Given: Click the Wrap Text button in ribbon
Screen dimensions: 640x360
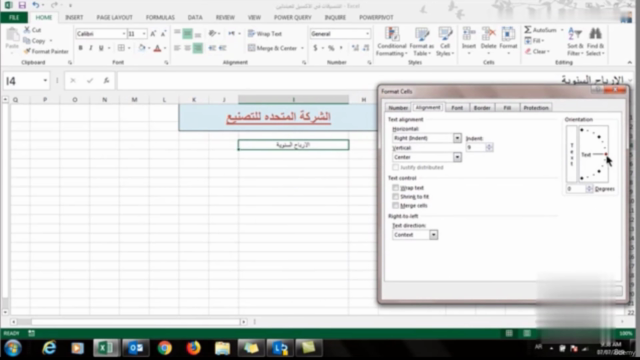Looking at the screenshot, I should coord(265,34).
